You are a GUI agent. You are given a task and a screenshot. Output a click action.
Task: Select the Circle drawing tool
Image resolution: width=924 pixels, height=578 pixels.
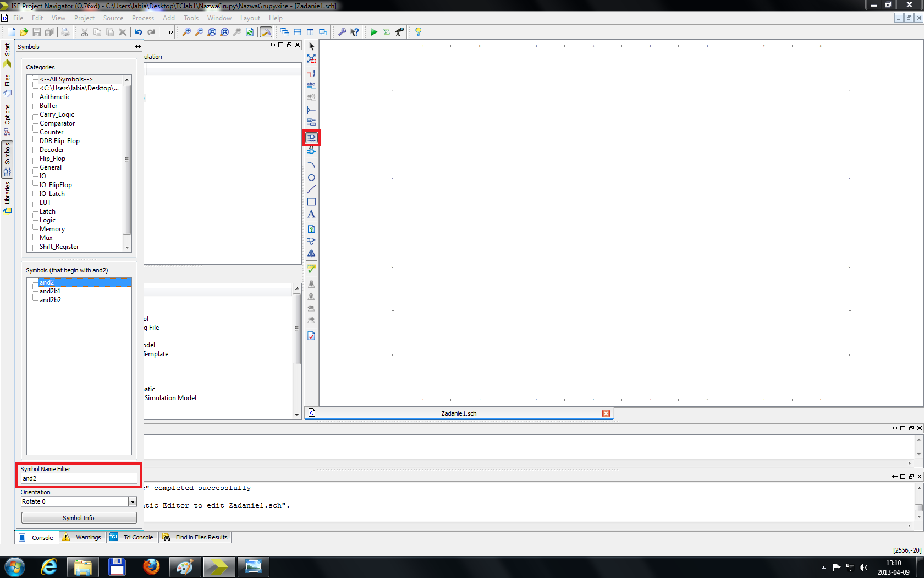(311, 177)
